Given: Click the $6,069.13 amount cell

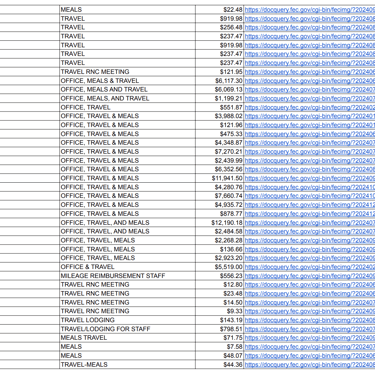Looking at the screenshot, I should (220, 89).
